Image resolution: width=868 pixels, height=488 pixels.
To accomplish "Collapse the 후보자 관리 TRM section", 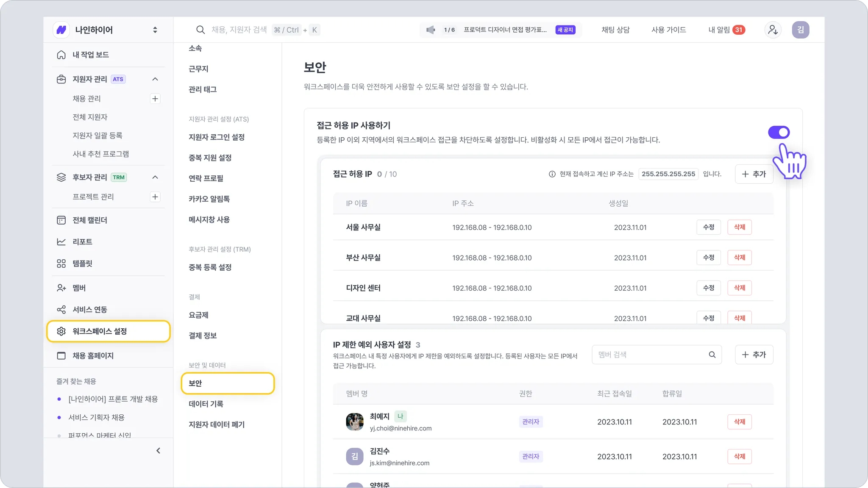I will (x=155, y=177).
